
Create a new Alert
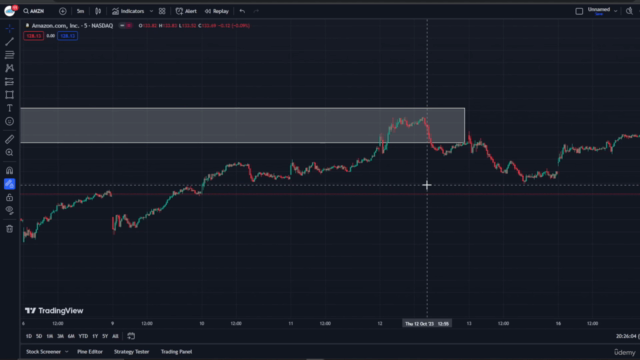186,11
